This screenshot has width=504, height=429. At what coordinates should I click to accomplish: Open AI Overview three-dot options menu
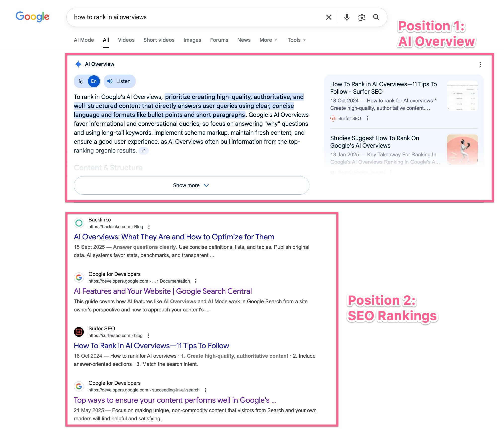click(480, 65)
